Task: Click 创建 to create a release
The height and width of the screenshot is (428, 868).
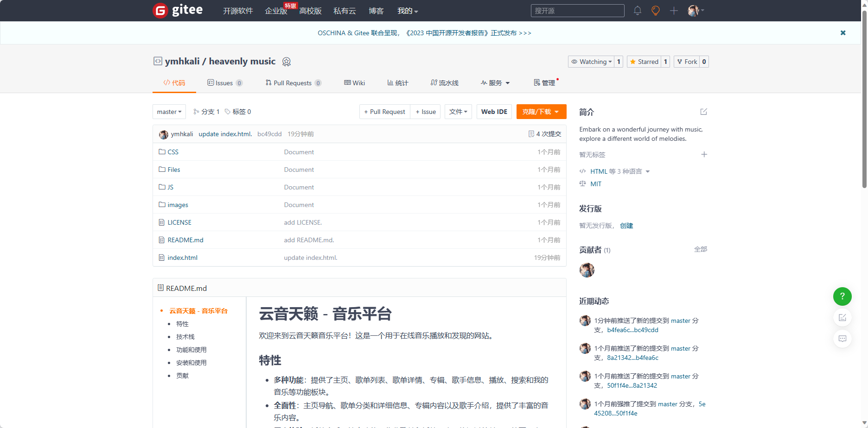Action: coord(626,226)
